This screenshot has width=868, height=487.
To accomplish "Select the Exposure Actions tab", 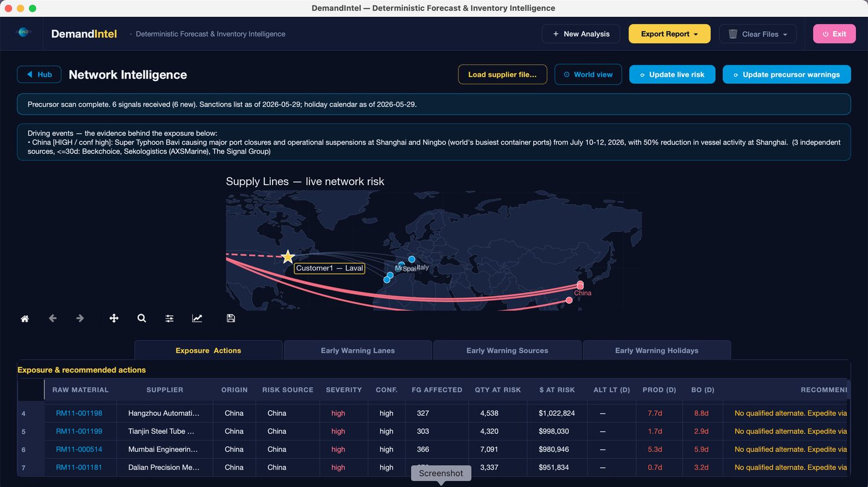I will point(208,351).
